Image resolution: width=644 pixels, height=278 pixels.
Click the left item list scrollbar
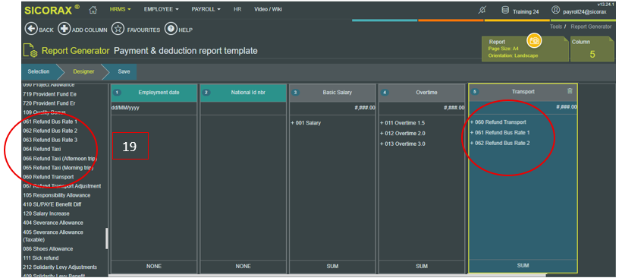(107, 239)
